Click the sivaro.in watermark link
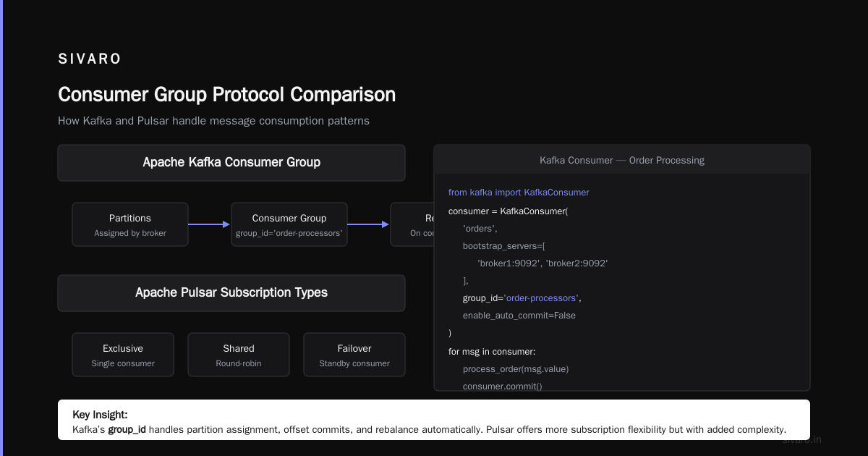This screenshot has height=456, width=868. point(801,439)
